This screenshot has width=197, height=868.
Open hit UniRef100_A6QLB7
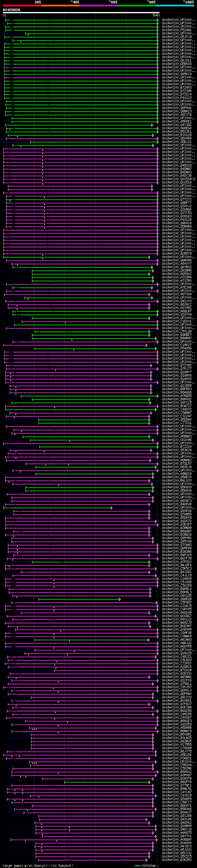pyautogui.click(x=177, y=311)
